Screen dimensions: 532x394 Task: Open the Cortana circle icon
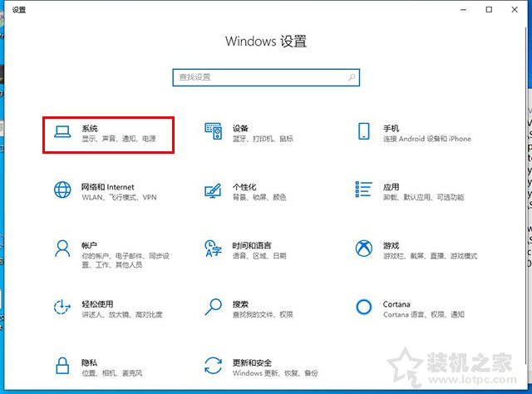[x=364, y=307]
